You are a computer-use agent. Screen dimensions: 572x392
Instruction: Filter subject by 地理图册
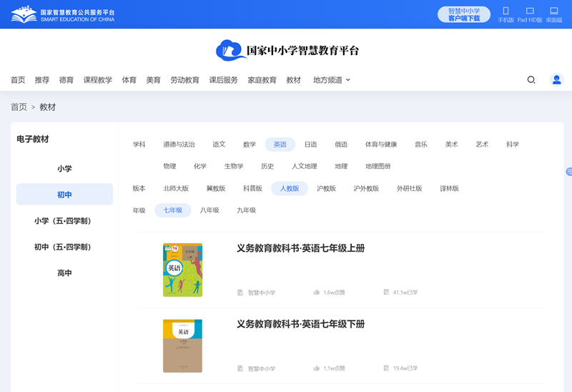pyautogui.click(x=378, y=167)
